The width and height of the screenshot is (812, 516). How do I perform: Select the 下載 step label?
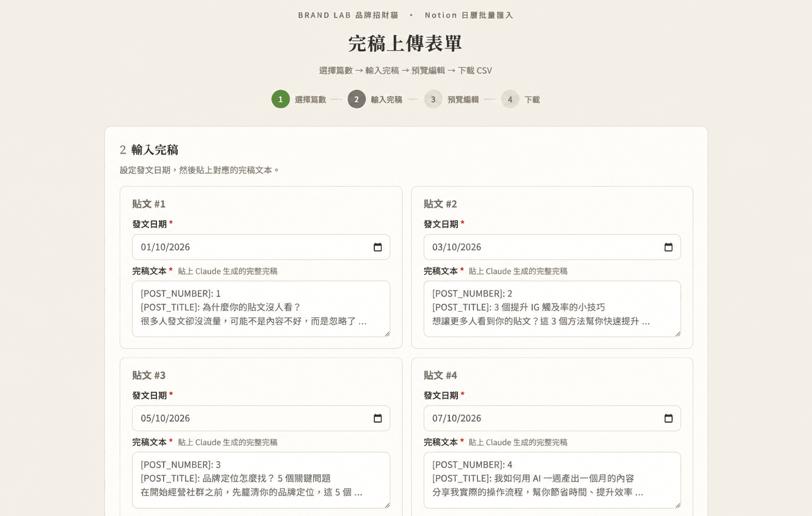click(x=532, y=100)
